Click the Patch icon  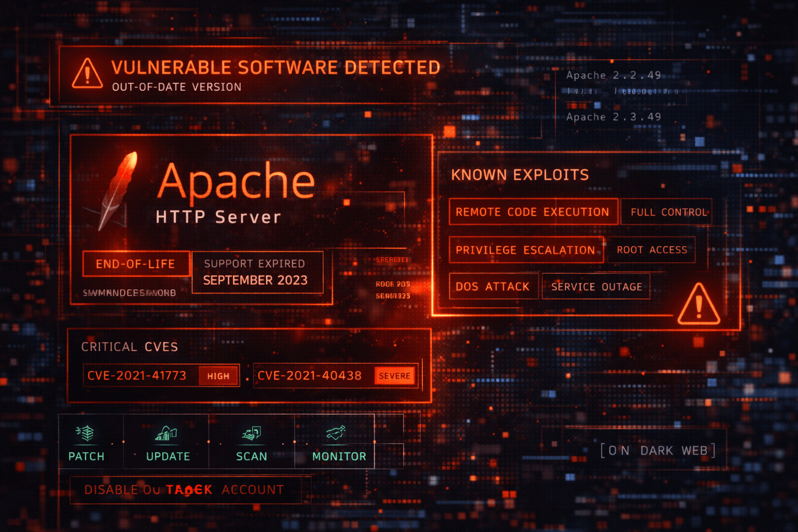(85, 432)
